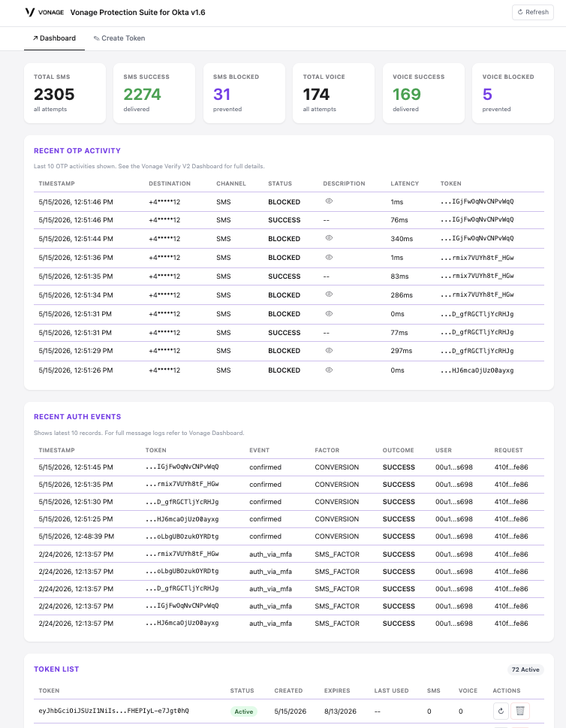The width and height of the screenshot is (566, 728).
Task: Click CONVERSION factor in the 12:51:30 PM row
Action: [337, 501]
